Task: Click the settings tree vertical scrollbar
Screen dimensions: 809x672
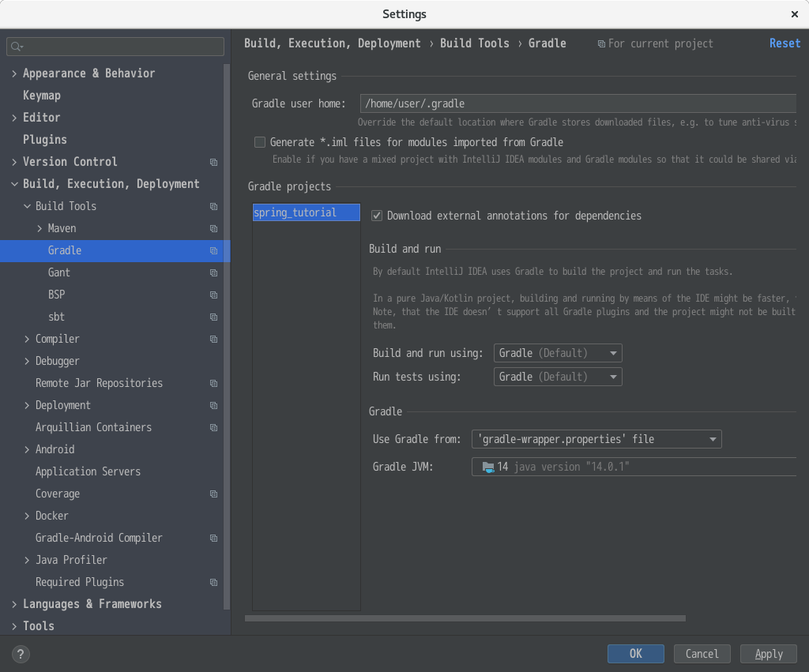Action: coord(227,337)
